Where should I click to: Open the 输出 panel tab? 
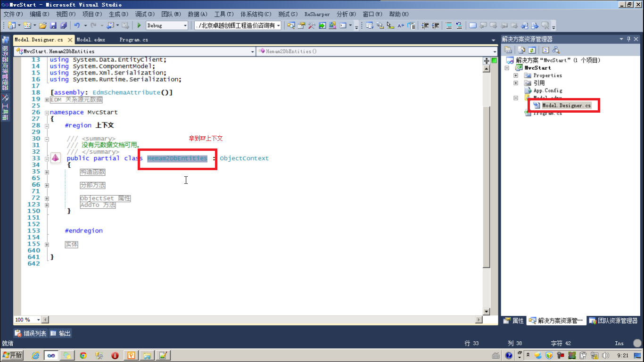pyautogui.click(x=60, y=333)
